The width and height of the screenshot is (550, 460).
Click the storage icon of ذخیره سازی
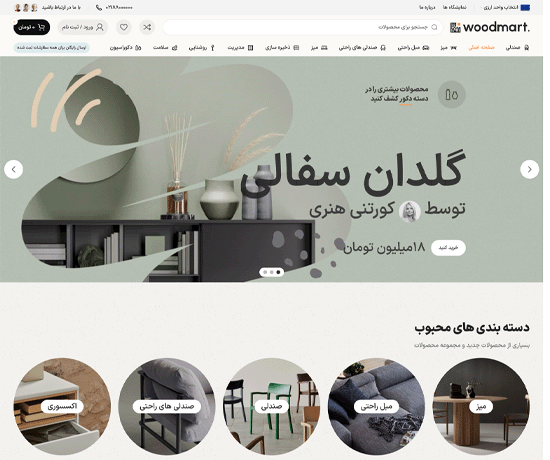pos(296,47)
